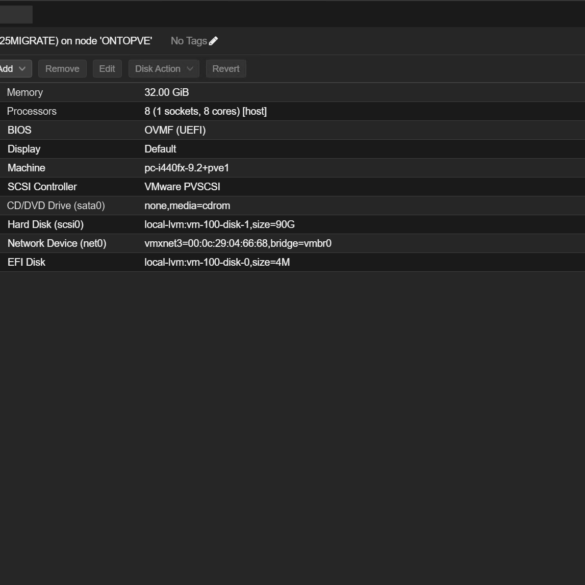Click the Revert button
This screenshot has height=585, width=585.
pyautogui.click(x=226, y=69)
